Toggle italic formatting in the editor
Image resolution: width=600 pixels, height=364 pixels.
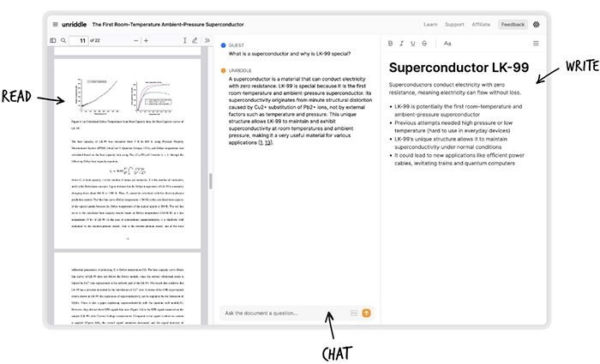[x=401, y=43]
